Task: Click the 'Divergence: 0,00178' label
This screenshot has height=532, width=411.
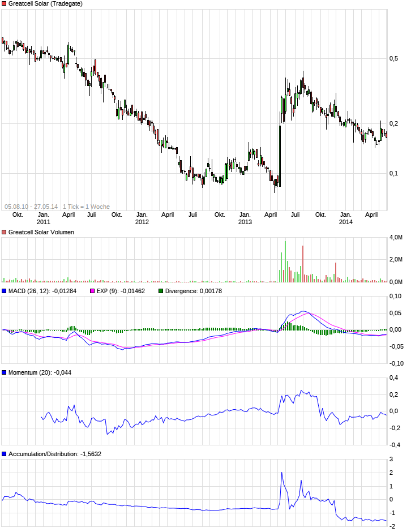Action: [194, 291]
